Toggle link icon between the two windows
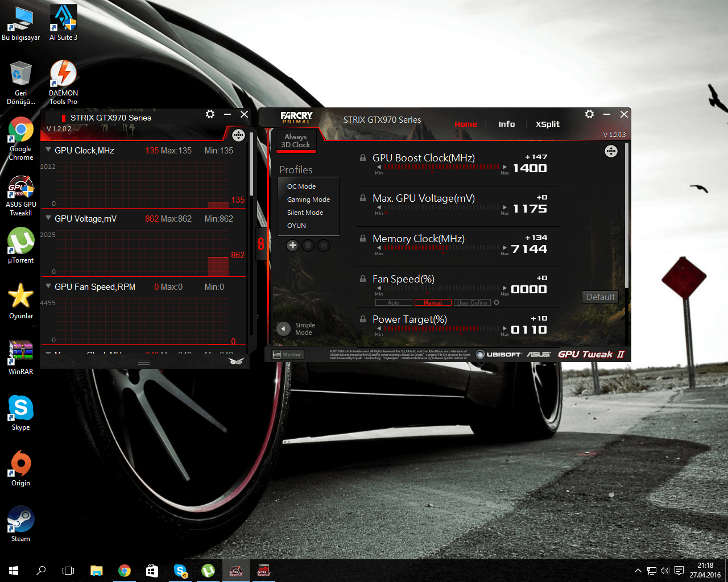 [x=261, y=244]
